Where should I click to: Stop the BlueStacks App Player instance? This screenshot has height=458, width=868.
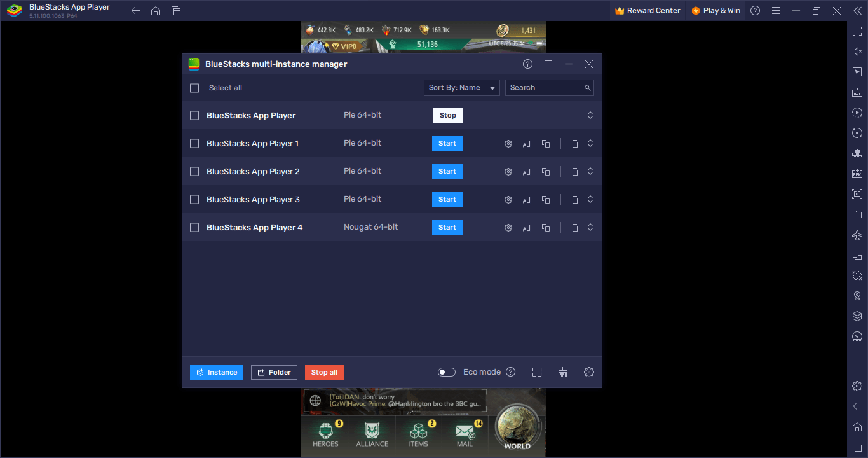(x=448, y=116)
